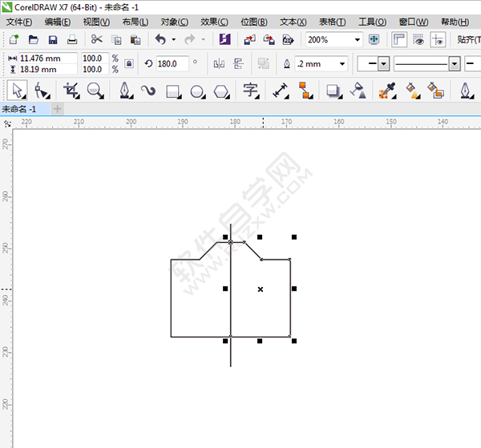
Task: Select the Pick tool arrow
Action: point(17,91)
